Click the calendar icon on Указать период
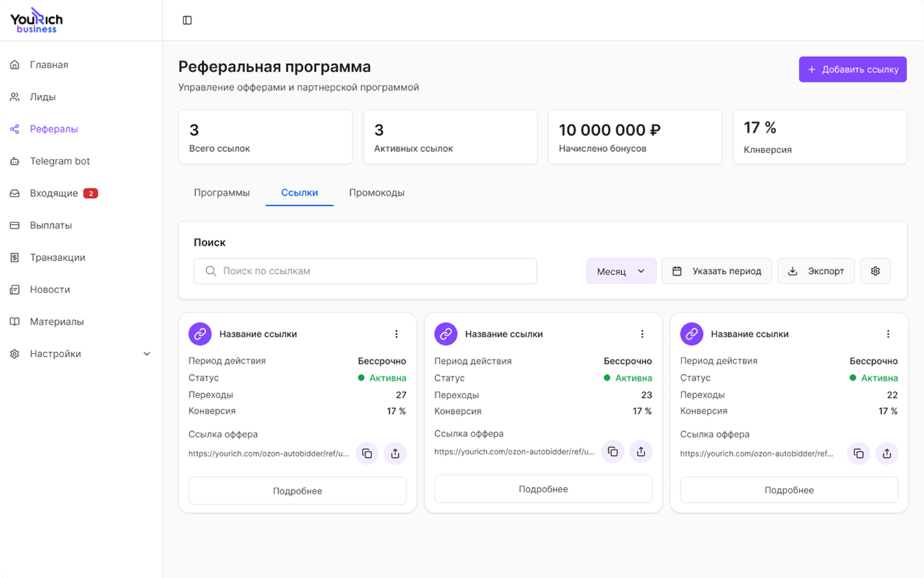 click(676, 271)
